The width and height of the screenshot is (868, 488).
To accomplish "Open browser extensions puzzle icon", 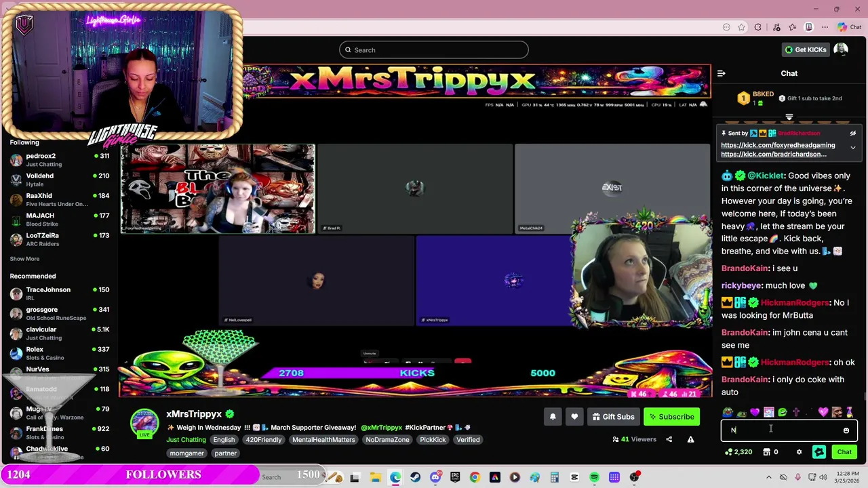I will click(758, 27).
